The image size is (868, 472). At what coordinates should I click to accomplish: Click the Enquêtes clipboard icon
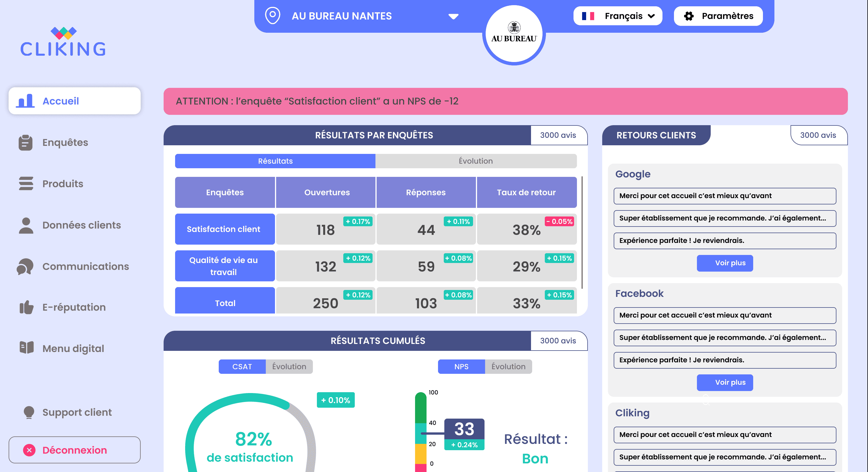click(26, 142)
